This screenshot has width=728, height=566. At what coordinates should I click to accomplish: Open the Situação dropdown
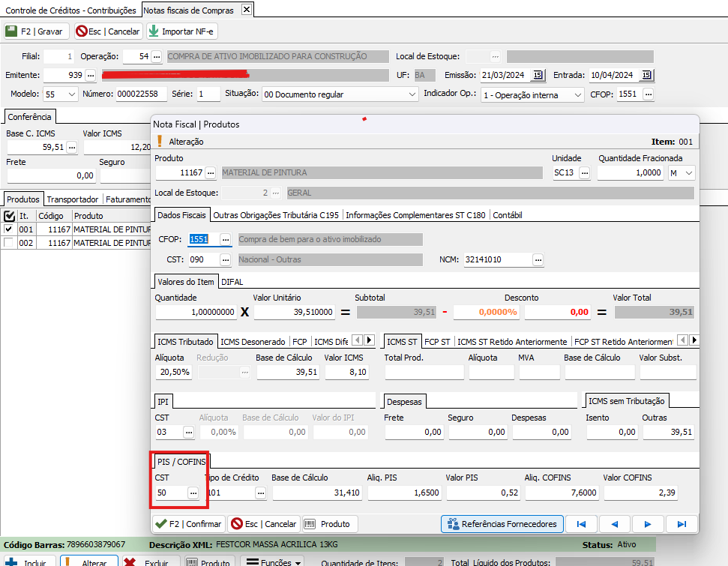pyautogui.click(x=412, y=94)
